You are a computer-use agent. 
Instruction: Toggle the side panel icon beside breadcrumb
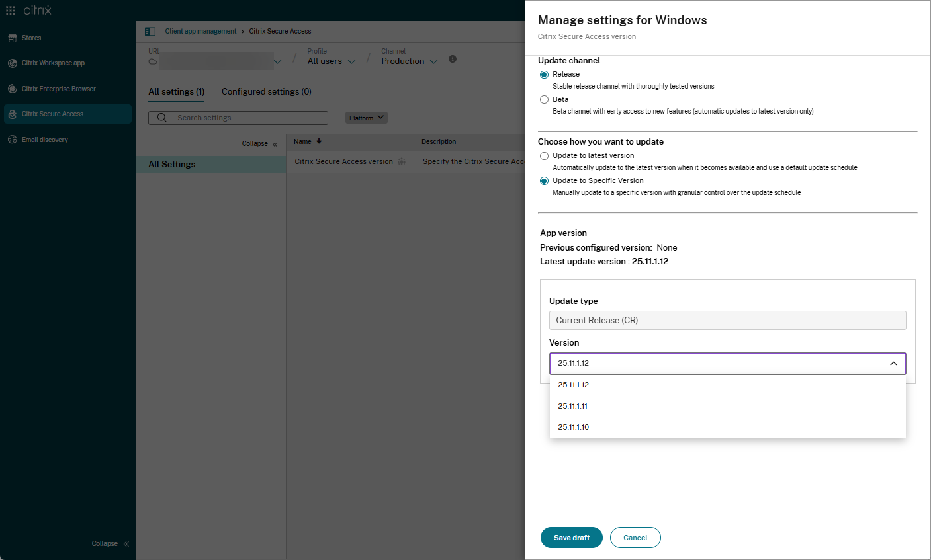tap(150, 31)
